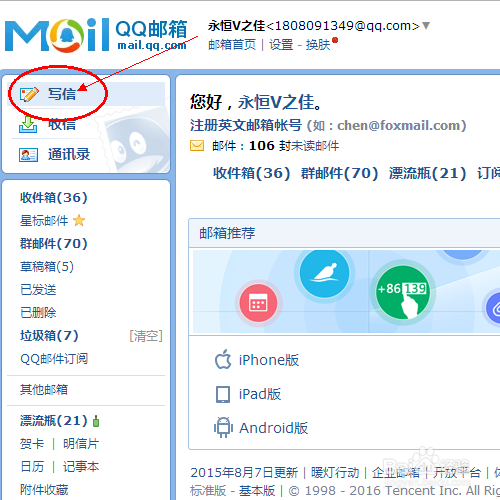The height and width of the screenshot is (500, 500).
Task: Click the red calendar circle icon
Action: point(258,303)
